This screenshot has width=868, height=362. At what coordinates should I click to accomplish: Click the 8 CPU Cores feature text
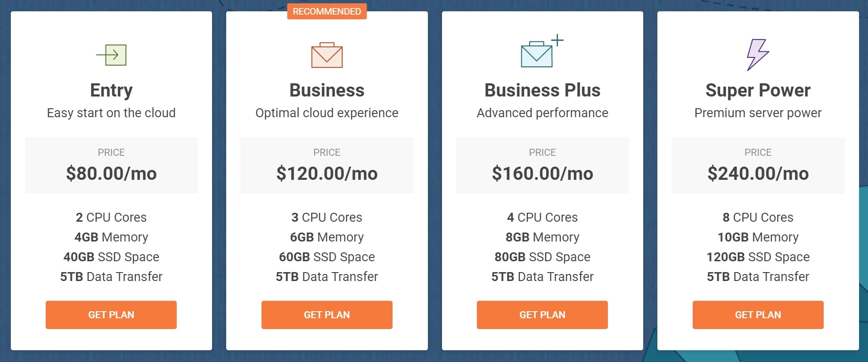(758, 217)
